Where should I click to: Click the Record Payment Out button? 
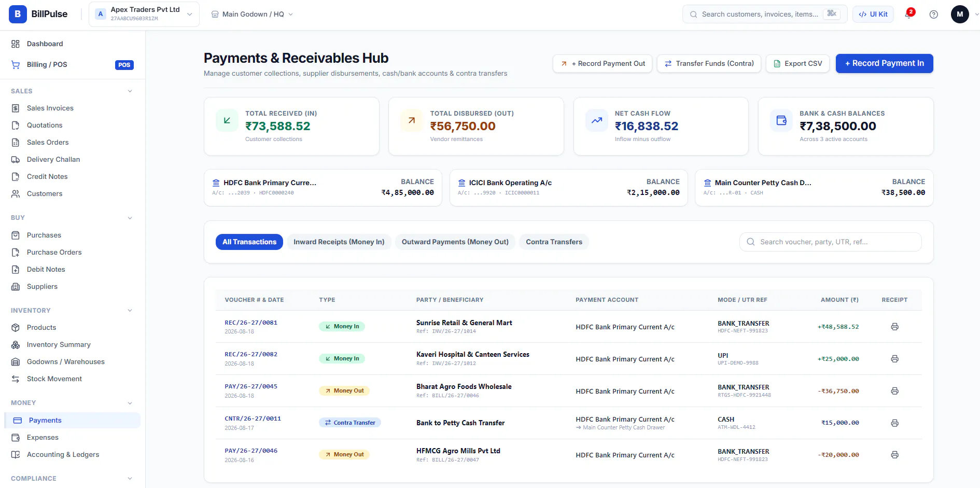(603, 64)
